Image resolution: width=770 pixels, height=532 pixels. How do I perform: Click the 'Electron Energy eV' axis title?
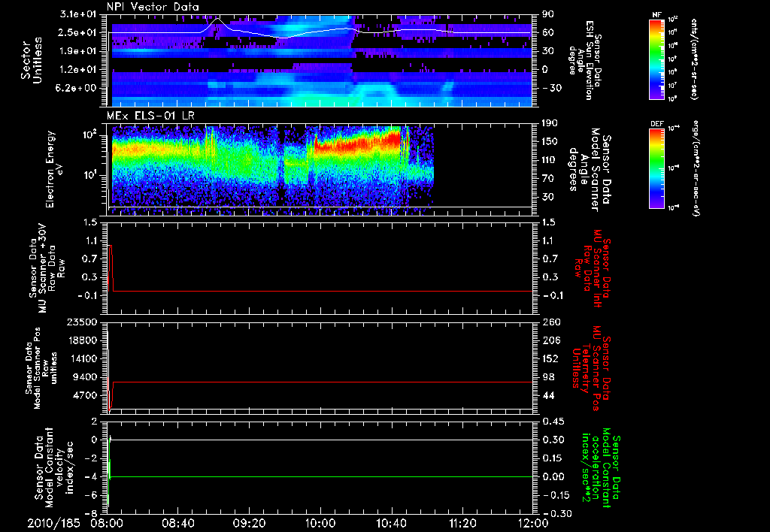click(54, 169)
